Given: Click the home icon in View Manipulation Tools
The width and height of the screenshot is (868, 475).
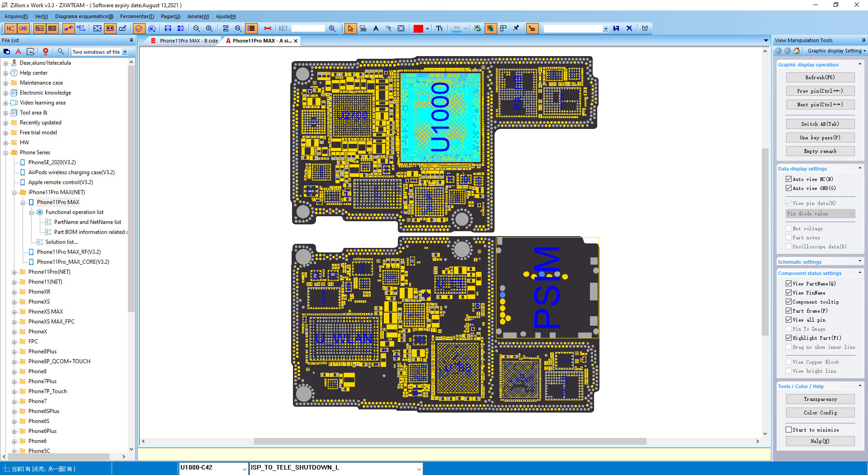Looking at the screenshot, I should (x=797, y=51).
